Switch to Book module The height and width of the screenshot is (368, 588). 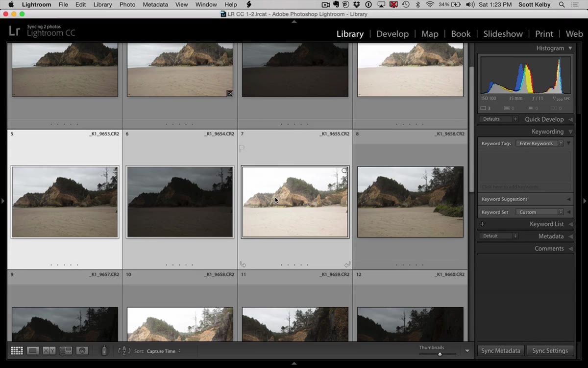[x=461, y=34]
